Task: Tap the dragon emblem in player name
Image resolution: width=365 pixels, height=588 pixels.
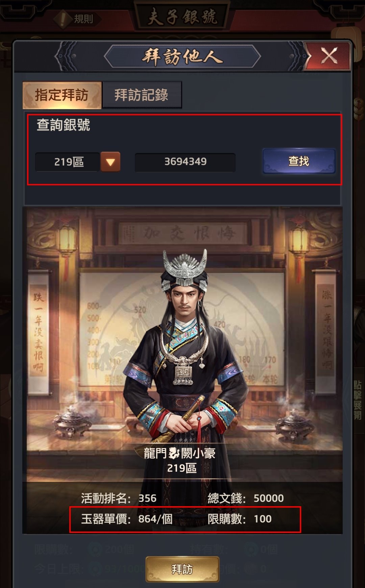Action: (x=174, y=453)
